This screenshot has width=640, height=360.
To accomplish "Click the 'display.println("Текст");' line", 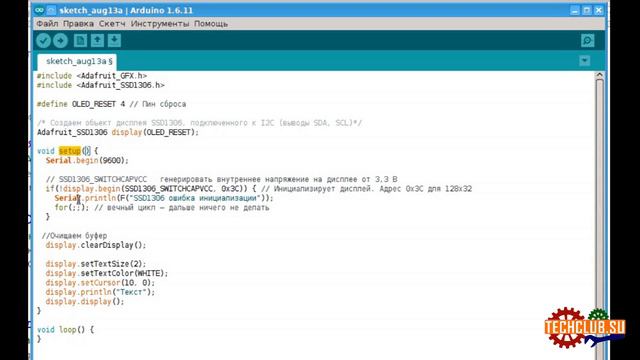I will (100, 292).
